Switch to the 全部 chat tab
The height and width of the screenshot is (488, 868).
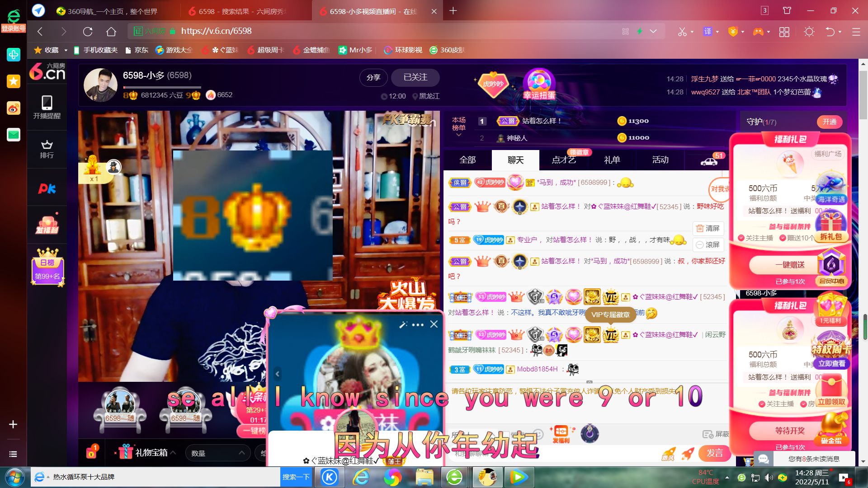467,160
